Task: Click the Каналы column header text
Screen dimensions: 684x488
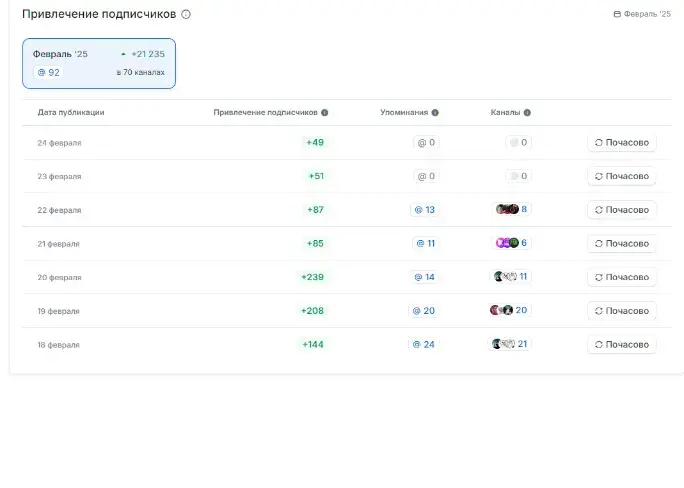Action: tap(505, 112)
